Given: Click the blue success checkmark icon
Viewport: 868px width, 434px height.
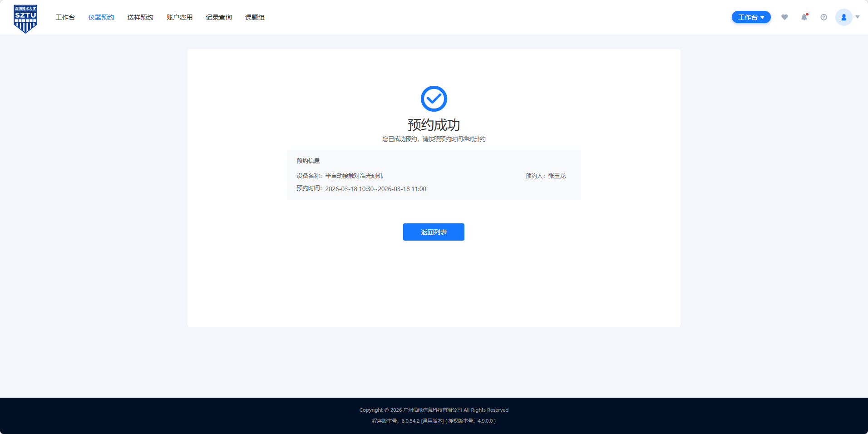Looking at the screenshot, I should [434, 99].
